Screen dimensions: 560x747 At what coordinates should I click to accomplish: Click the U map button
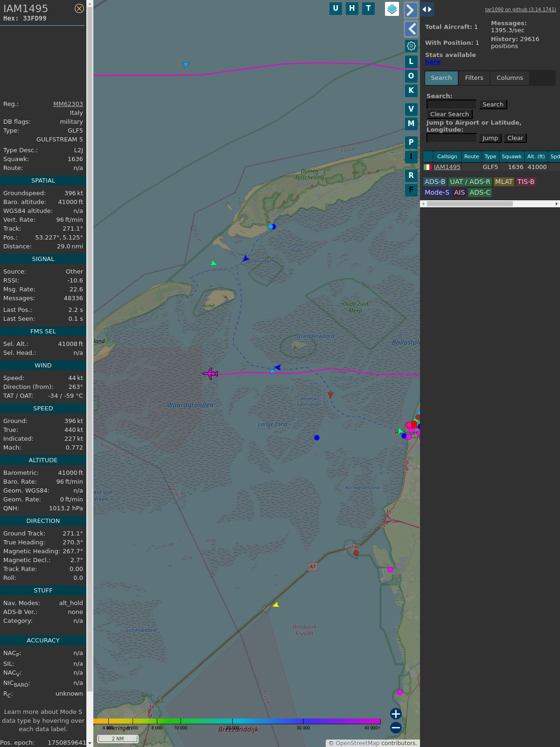click(336, 8)
